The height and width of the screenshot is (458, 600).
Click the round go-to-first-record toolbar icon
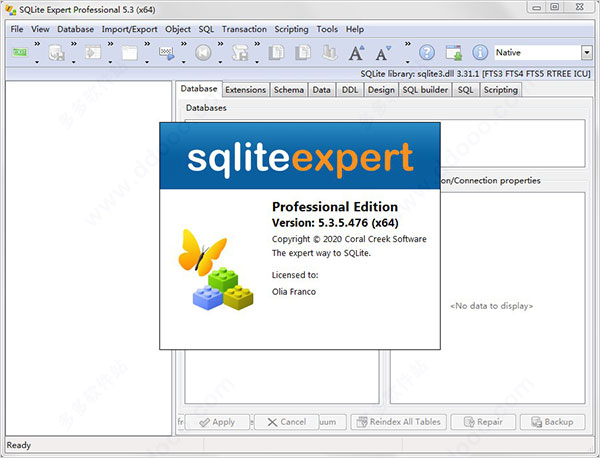click(203, 52)
